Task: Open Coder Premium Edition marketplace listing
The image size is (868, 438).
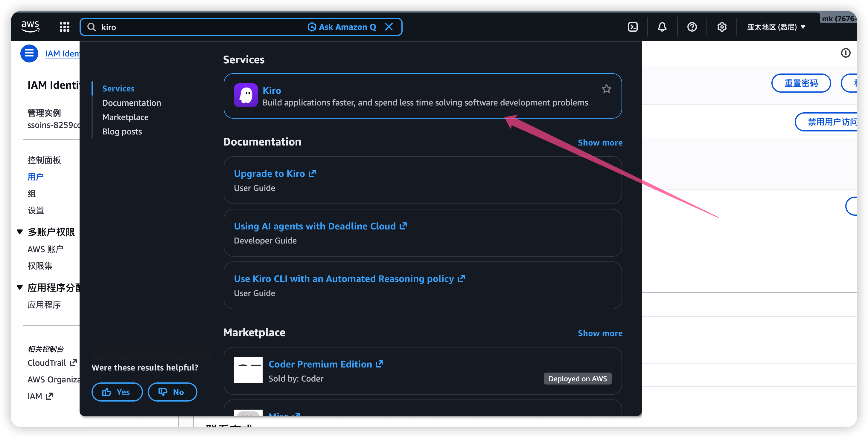Action: click(x=325, y=364)
